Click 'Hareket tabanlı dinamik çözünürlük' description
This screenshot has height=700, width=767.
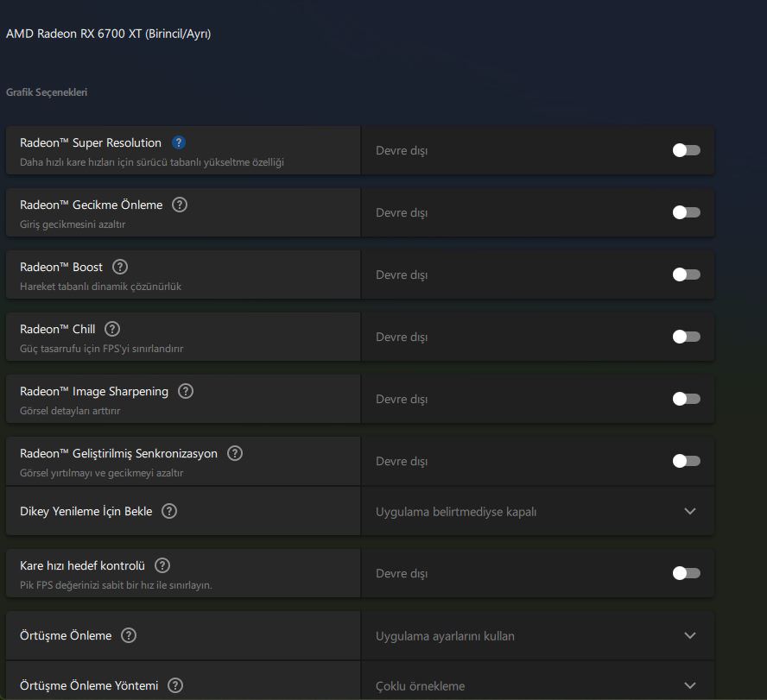pos(100,287)
